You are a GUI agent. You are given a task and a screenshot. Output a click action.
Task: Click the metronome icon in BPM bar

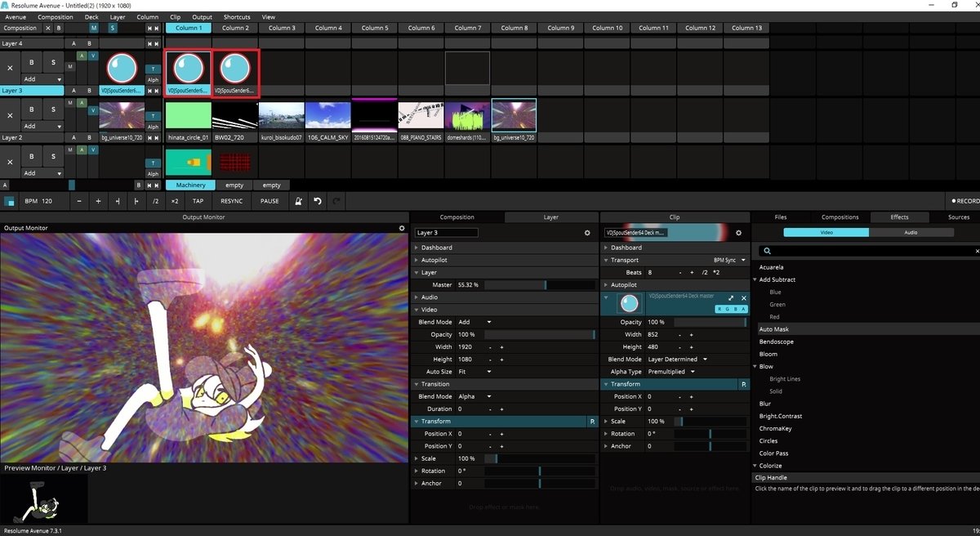pyautogui.click(x=299, y=201)
